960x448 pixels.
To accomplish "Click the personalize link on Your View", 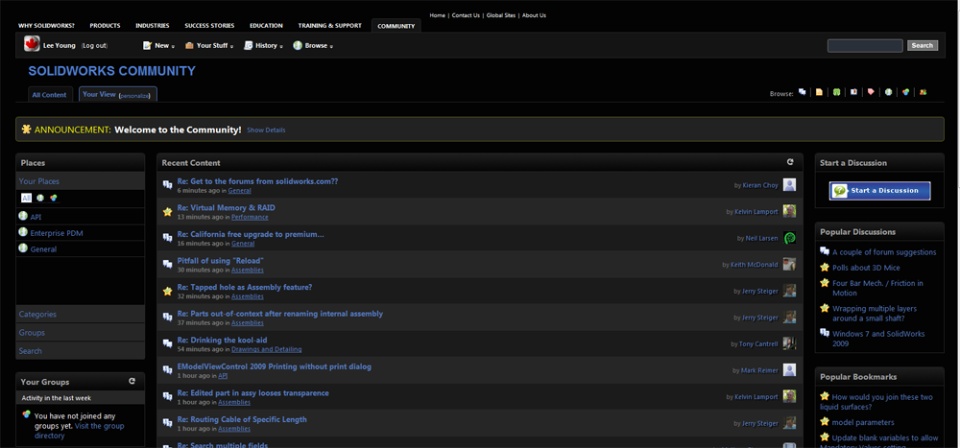I will point(134,96).
